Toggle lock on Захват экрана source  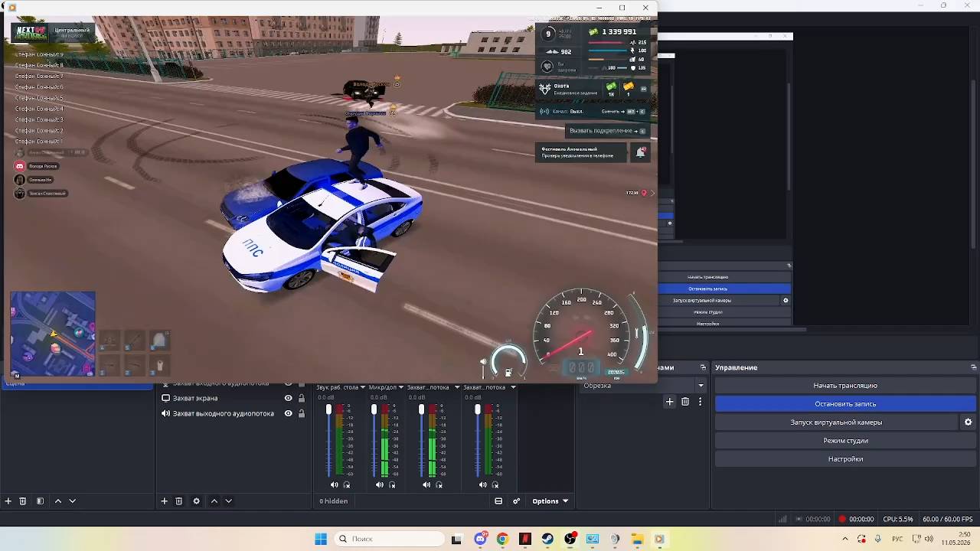click(x=302, y=399)
